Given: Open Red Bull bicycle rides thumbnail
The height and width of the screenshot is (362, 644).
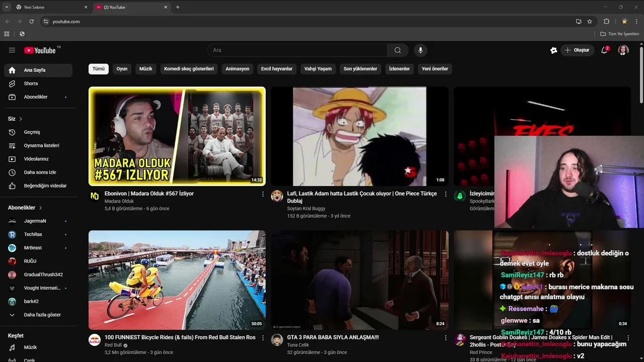Looking at the screenshot, I should pyautogui.click(x=177, y=280).
